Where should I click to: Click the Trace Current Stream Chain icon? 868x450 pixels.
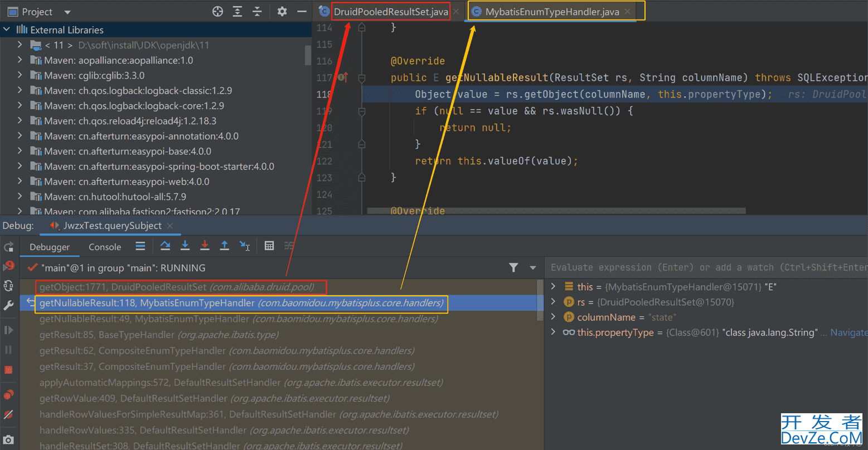tap(289, 246)
